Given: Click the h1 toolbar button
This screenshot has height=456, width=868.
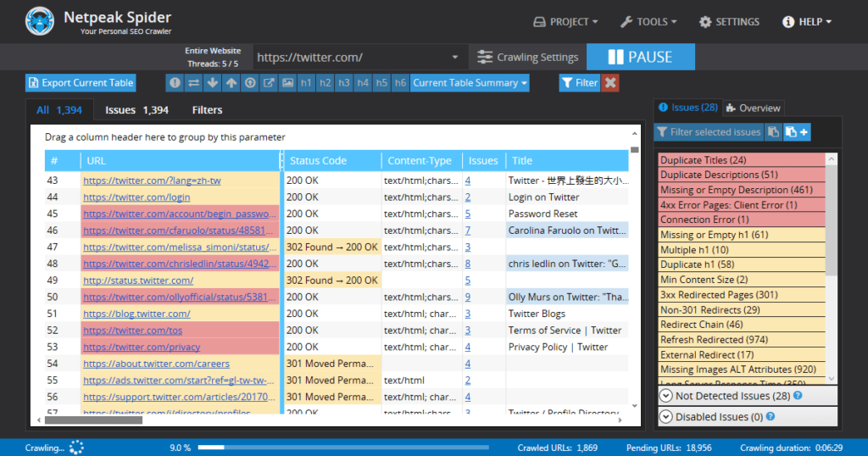Looking at the screenshot, I should [x=306, y=83].
